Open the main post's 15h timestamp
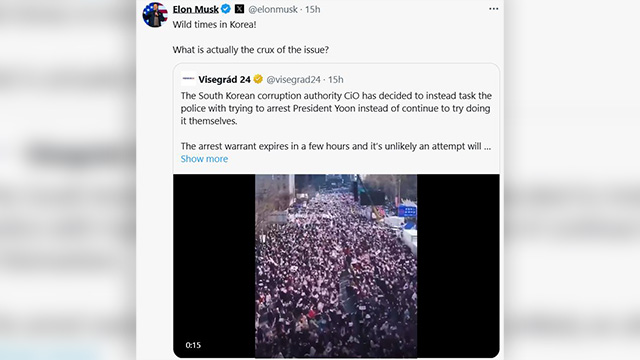Viewport: 640px width, 360px height. coord(313,9)
